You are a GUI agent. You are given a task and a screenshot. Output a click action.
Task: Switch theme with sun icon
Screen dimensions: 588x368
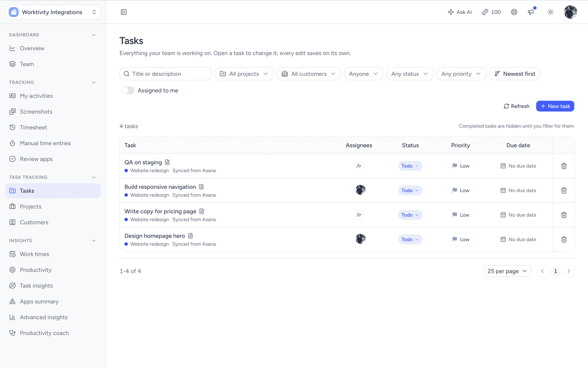click(551, 12)
